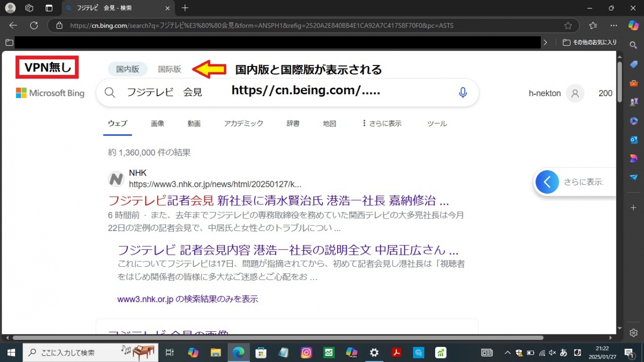
Task: Add sidebar app with plus icon
Action: click(633, 207)
